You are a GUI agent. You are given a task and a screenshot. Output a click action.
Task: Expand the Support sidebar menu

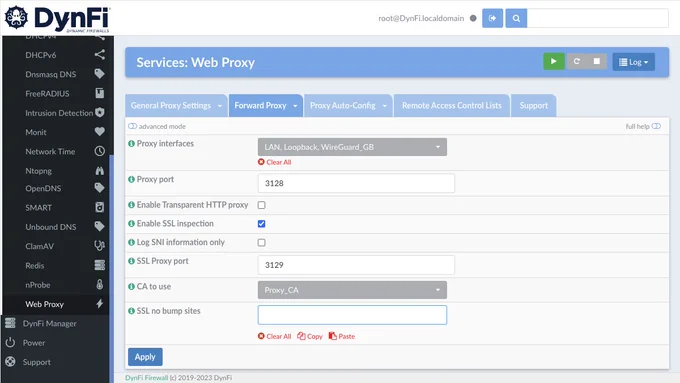click(36, 362)
